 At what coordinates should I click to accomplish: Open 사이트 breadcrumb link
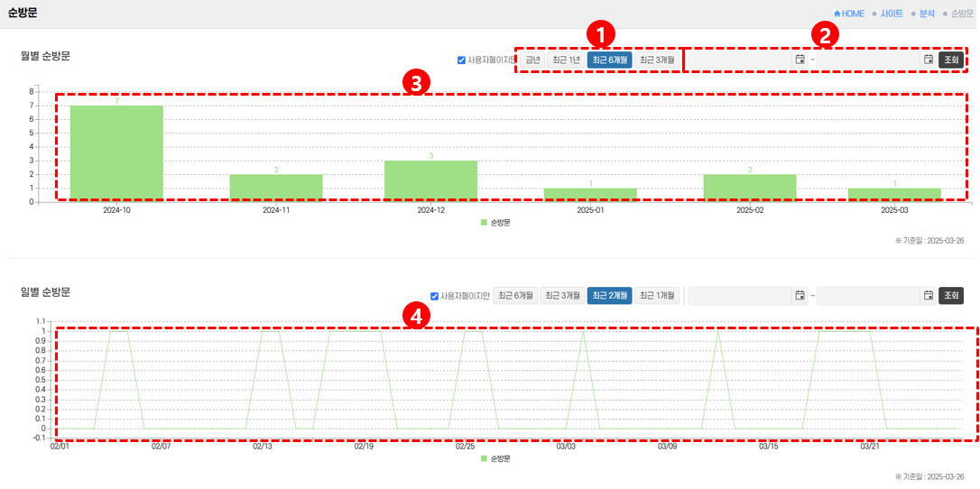[x=892, y=14]
